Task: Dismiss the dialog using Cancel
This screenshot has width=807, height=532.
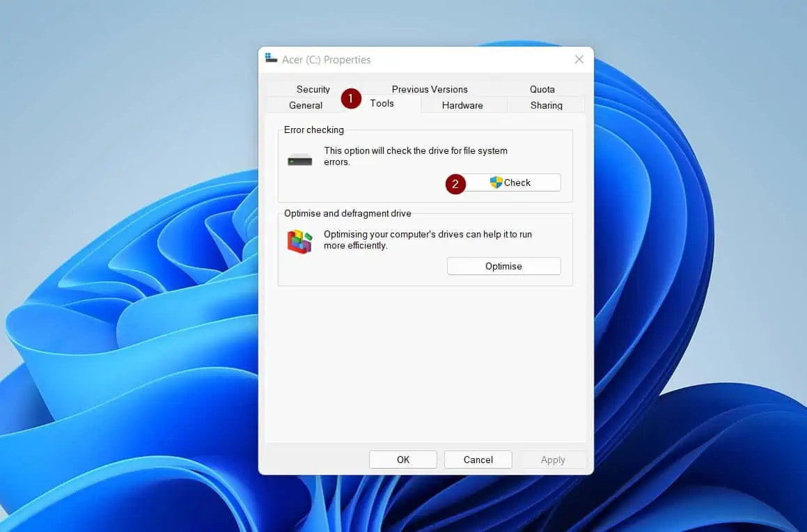Action: click(478, 460)
